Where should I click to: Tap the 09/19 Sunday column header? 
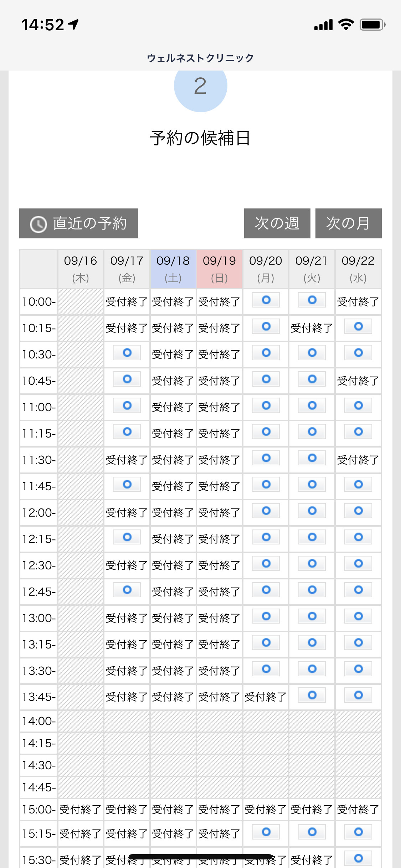(x=220, y=269)
